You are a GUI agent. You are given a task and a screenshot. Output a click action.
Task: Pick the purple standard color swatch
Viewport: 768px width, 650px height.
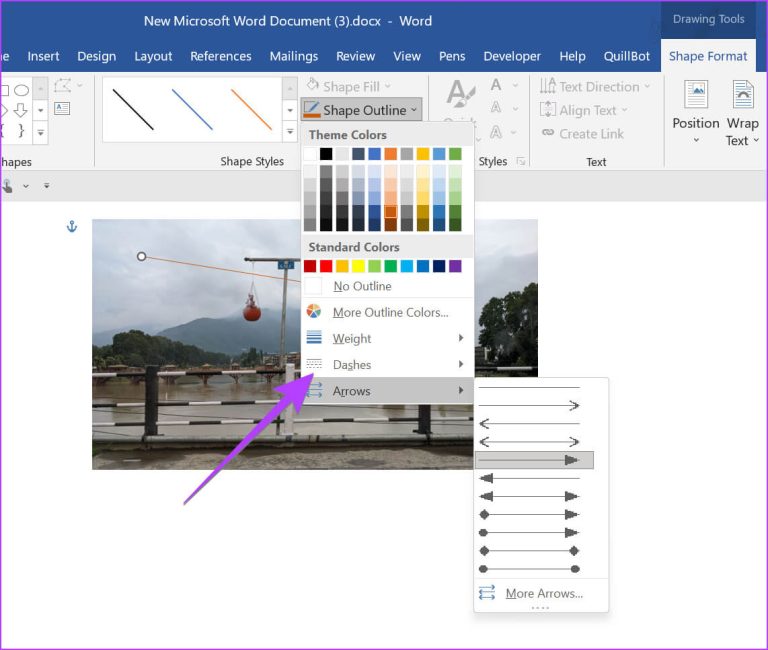pyautogui.click(x=455, y=266)
